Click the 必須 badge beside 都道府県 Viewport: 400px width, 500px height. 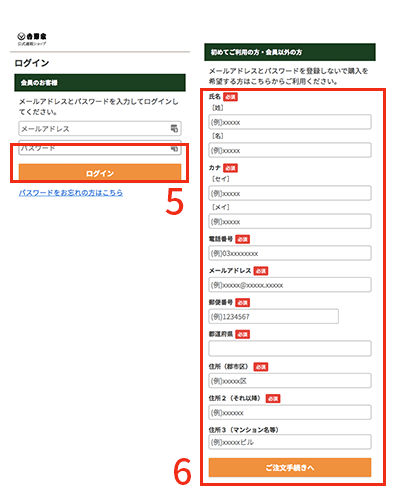point(242,334)
